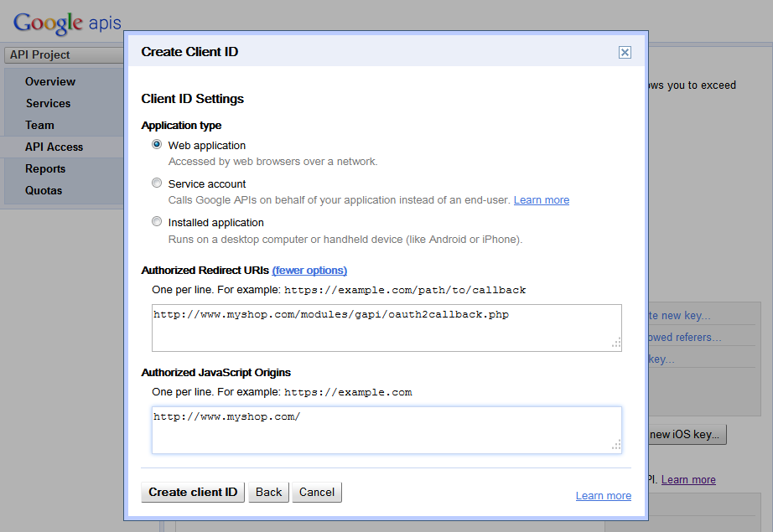Select API Access in sidebar
773x532 pixels.
[x=54, y=147]
